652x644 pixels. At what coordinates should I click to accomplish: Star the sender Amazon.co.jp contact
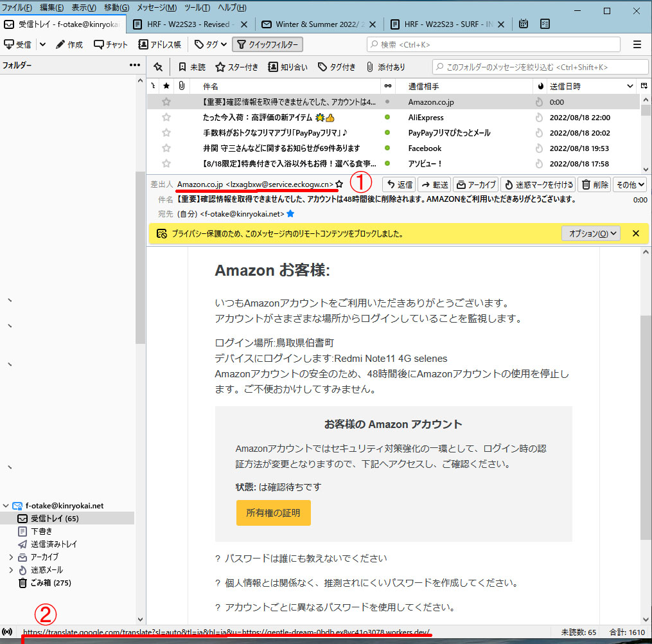(339, 184)
